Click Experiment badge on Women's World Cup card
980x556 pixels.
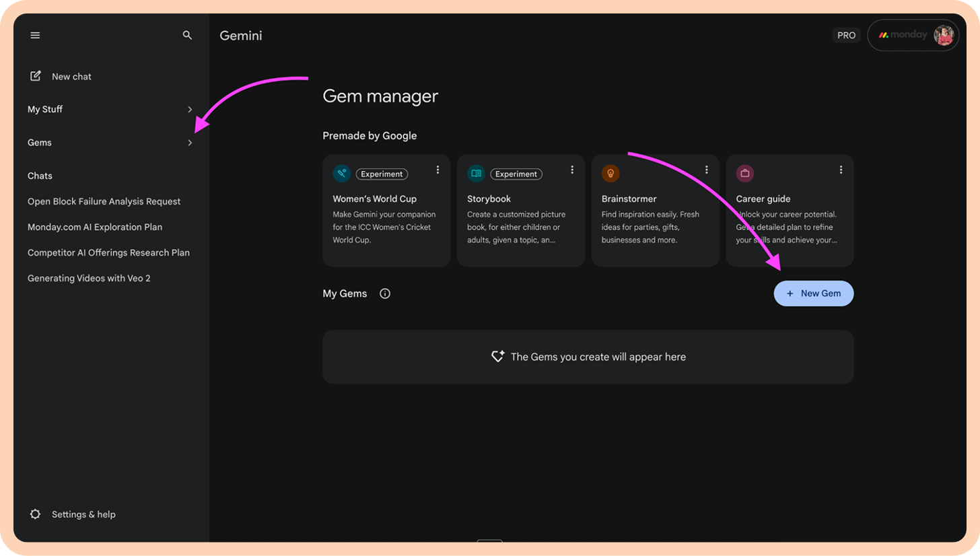[382, 174]
